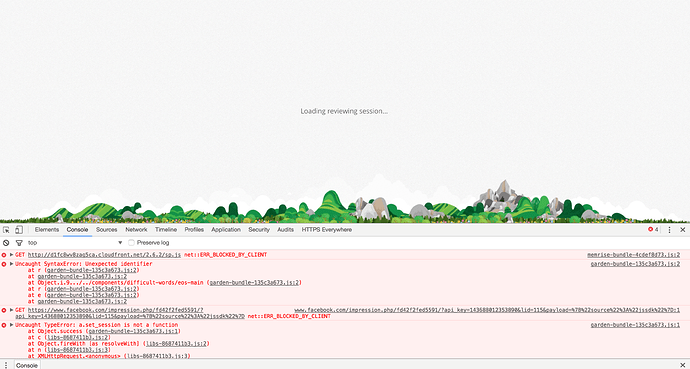The height and width of the screenshot is (369, 690).
Task: Follow the garden-bundle link in difficult-words/eos-main line
Action: (x=254, y=283)
